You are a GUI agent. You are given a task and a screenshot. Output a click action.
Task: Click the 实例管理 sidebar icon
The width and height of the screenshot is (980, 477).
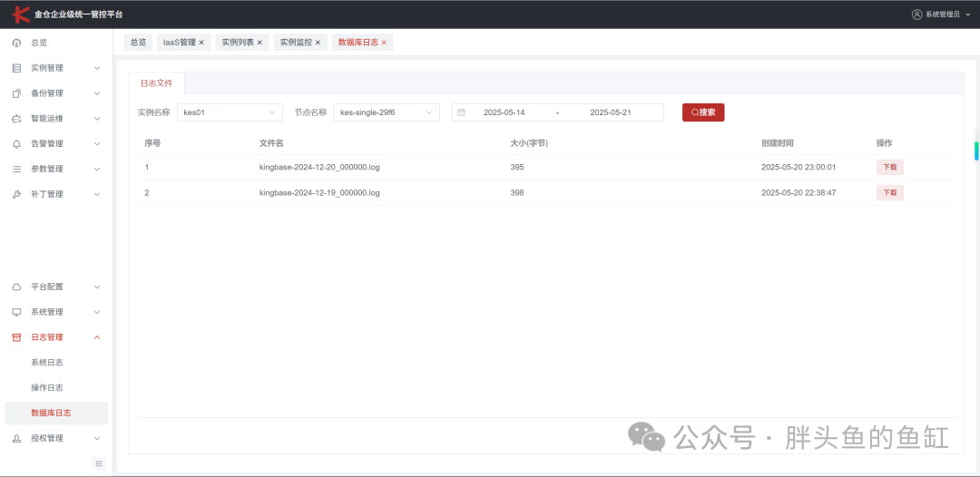pos(17,68)
